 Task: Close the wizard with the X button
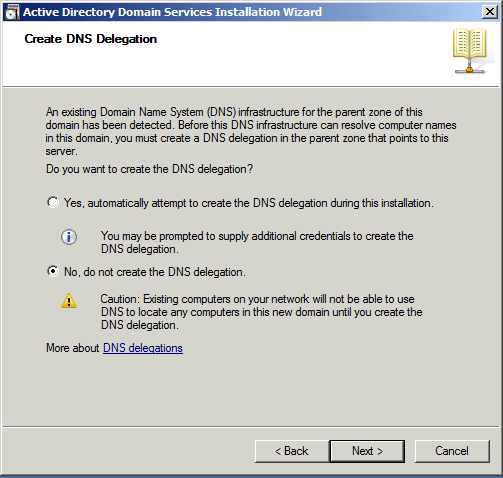click(490, 12)
